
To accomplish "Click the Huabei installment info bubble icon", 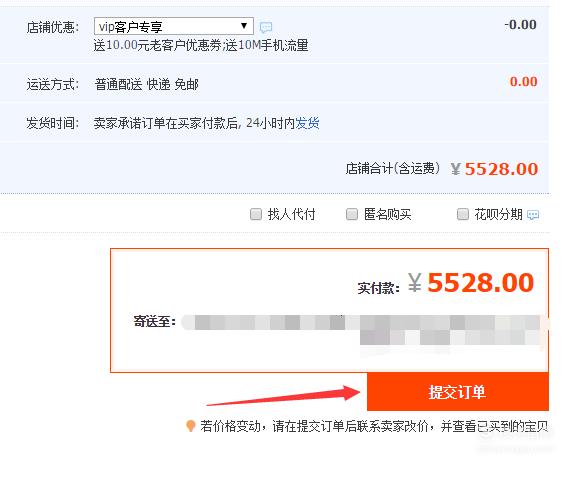I will tap(533, 215).
